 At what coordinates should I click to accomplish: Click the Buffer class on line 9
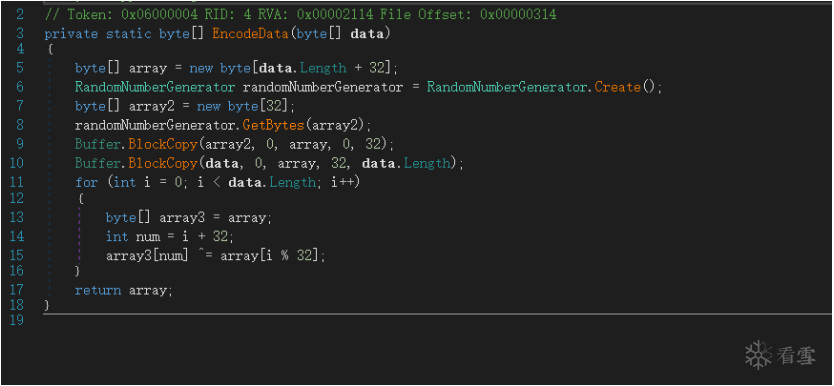[x=98, y=144]
